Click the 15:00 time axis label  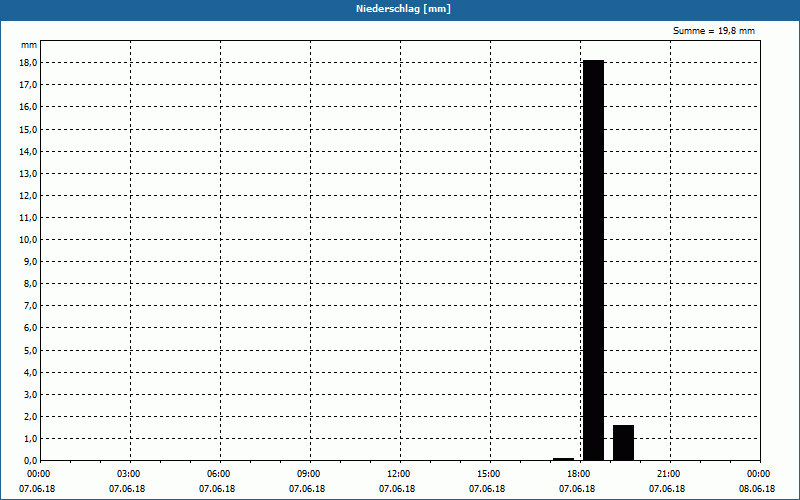(x=489, y=474)
